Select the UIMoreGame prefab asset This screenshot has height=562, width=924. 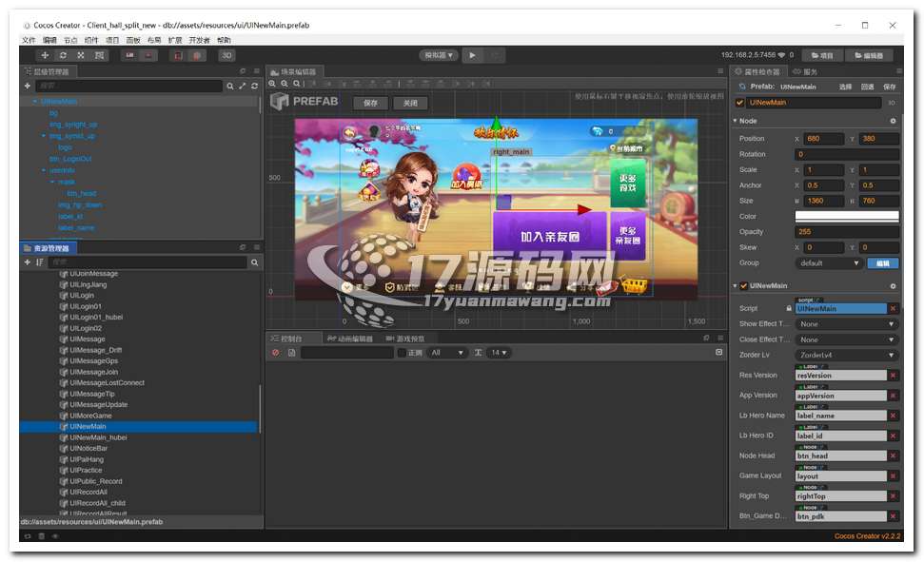(x=90, y=416)
